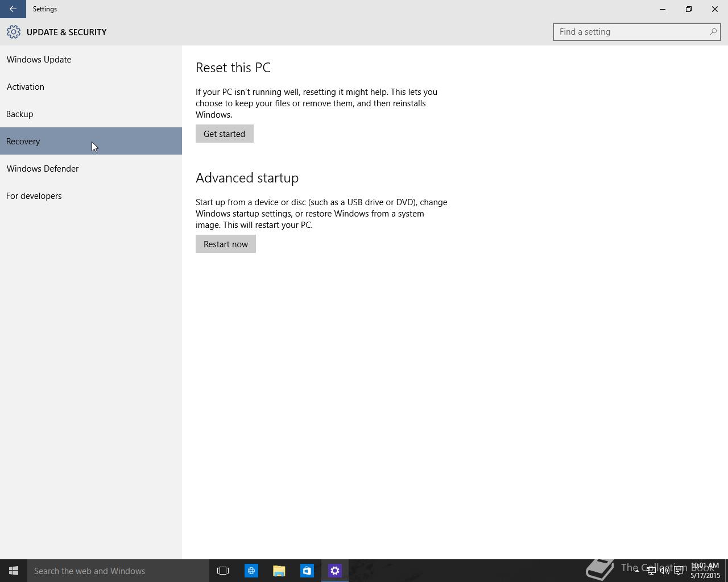Open the Store app in taskbar
Image resolution: width=728 pixels, height=582 pixels.
(x=307, y=571)
